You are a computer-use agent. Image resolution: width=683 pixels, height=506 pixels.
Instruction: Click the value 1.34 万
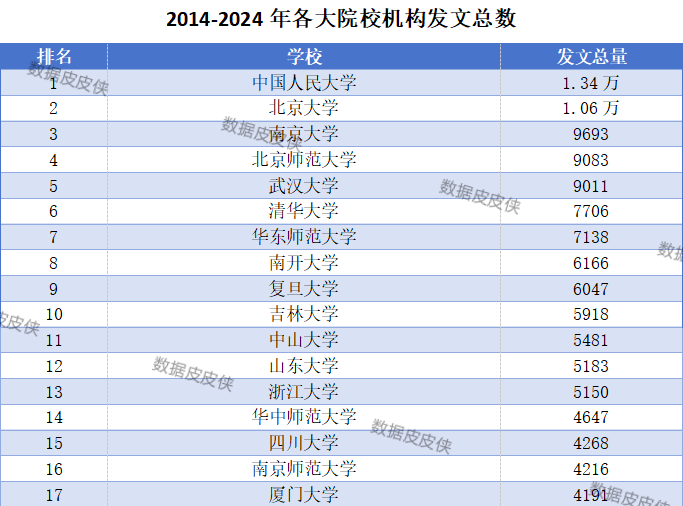pos(591,83)
